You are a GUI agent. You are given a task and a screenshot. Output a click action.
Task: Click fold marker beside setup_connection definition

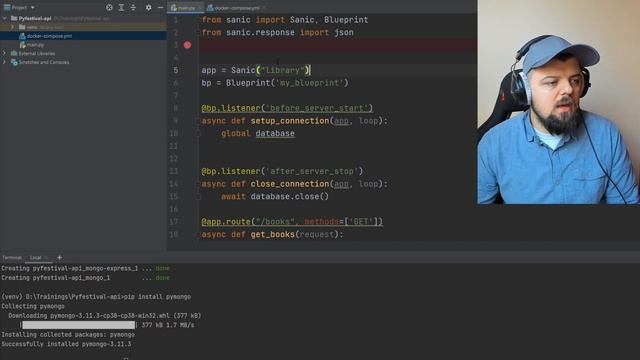198,121
